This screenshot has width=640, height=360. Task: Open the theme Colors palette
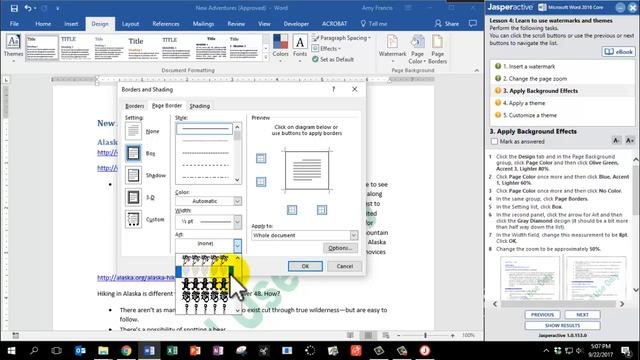point(280,48)
